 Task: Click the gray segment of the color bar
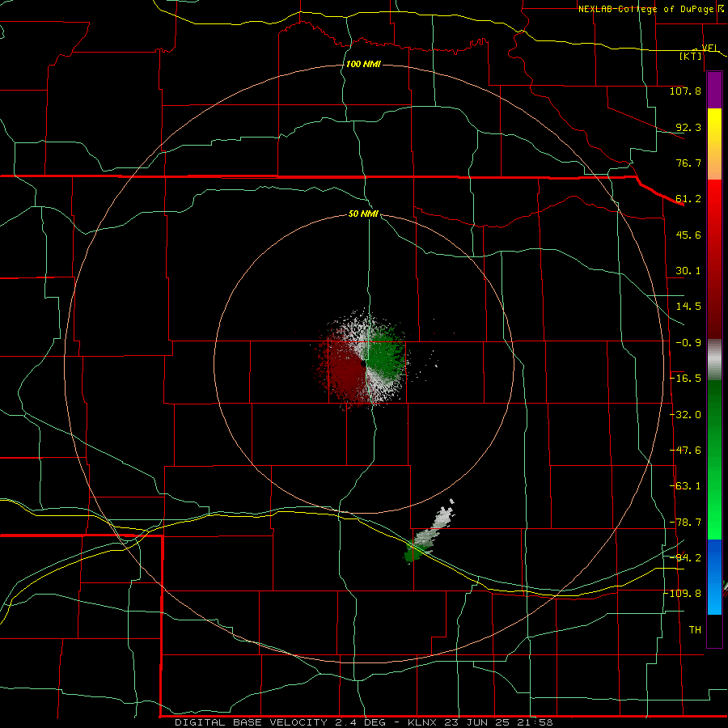(x=714, y=360)
